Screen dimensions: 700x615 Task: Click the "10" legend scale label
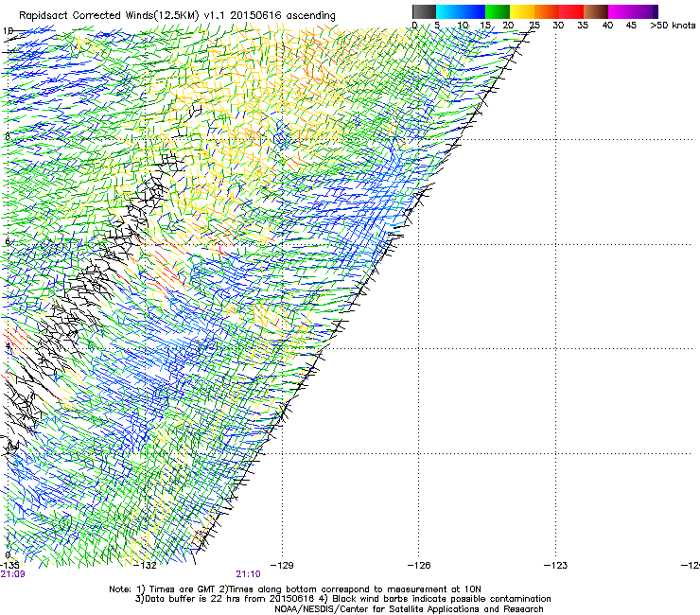tap(463, 26)
